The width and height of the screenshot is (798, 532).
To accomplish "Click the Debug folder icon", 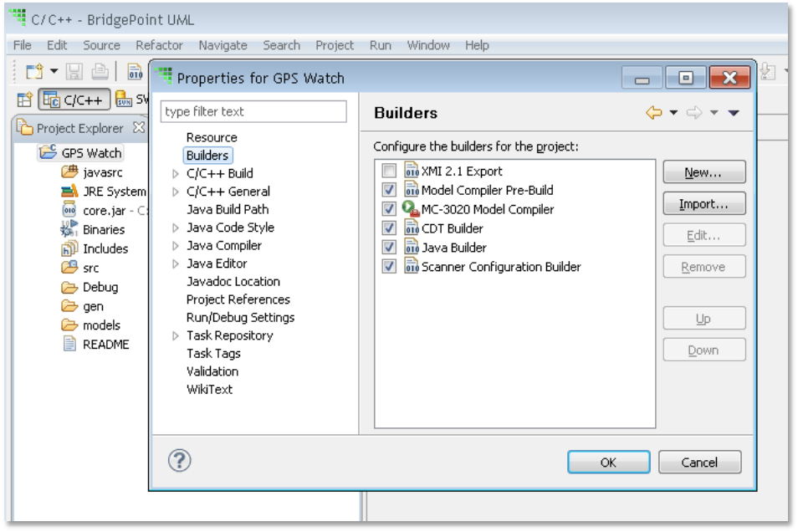I will (x=69, y=287).
